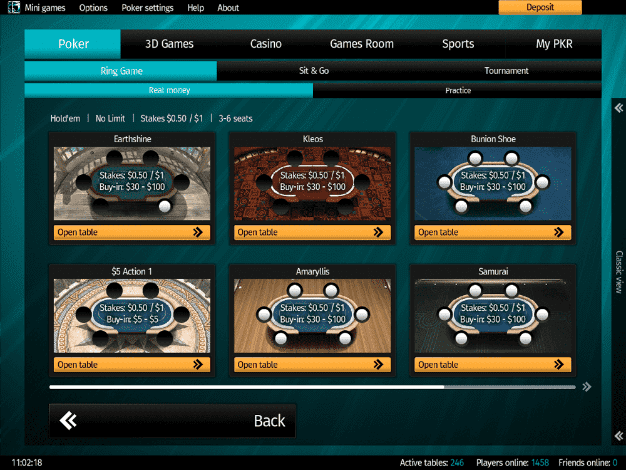Click the 3-6 seats filter label

[236, 119]
